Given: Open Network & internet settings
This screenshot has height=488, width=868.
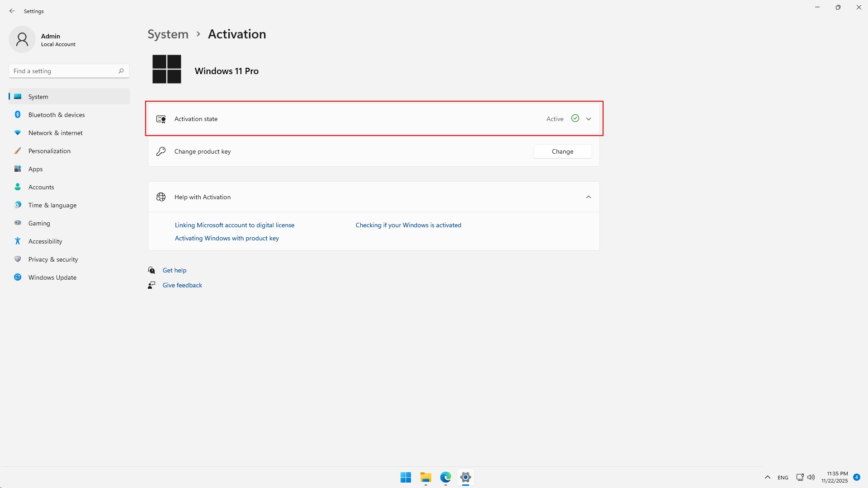Looking at the screenshot, I should [x=55, y=133].
